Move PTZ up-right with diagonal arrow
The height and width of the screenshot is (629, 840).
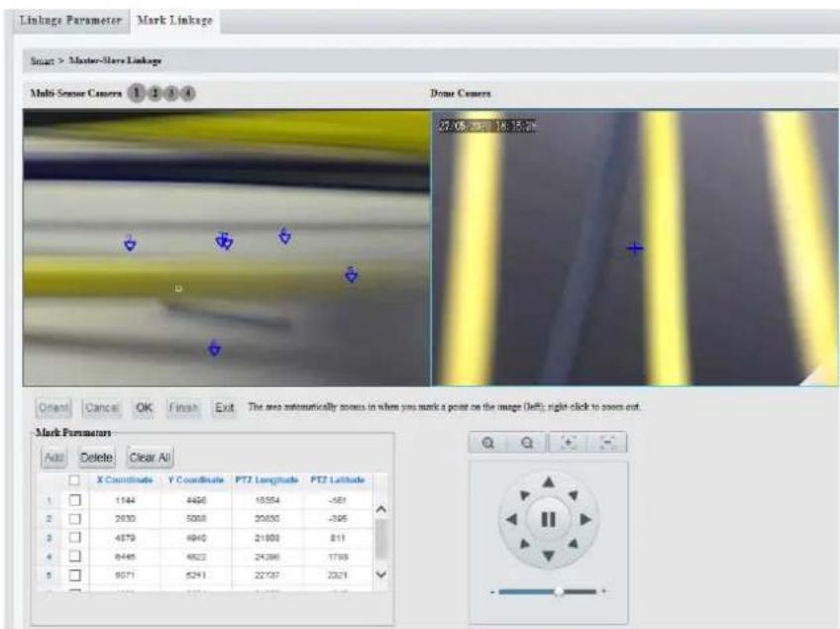coord(573,495)
